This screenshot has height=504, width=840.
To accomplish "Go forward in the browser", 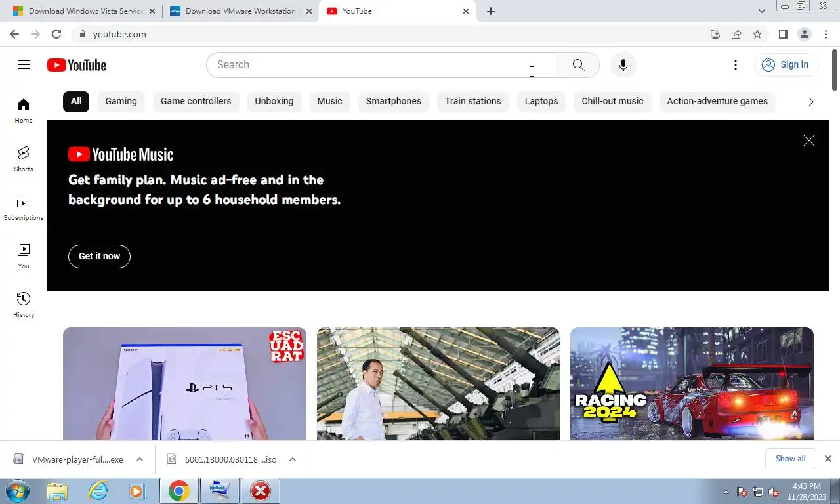I will click(35, 34).
